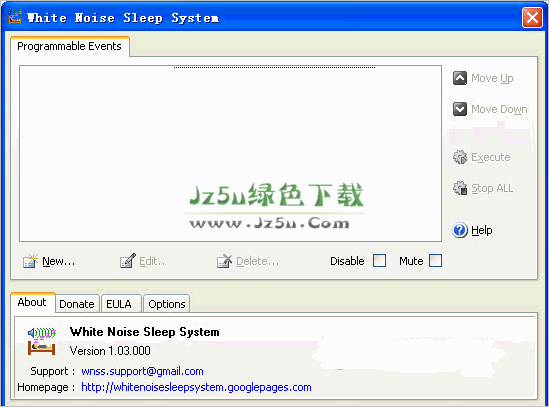Viewport: 549px width, 407px height.
Task: Click the Move Up button label
Action: 492,78
